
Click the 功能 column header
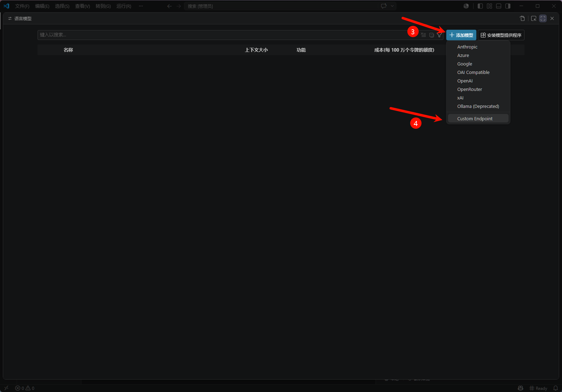[x=301, y=50]
